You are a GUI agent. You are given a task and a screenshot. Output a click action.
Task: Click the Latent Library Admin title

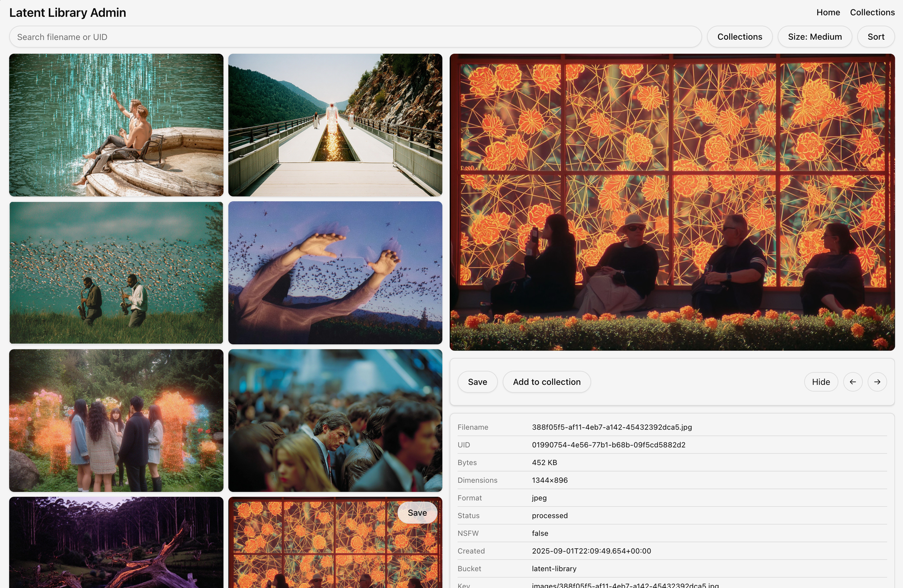pos(68,13)
